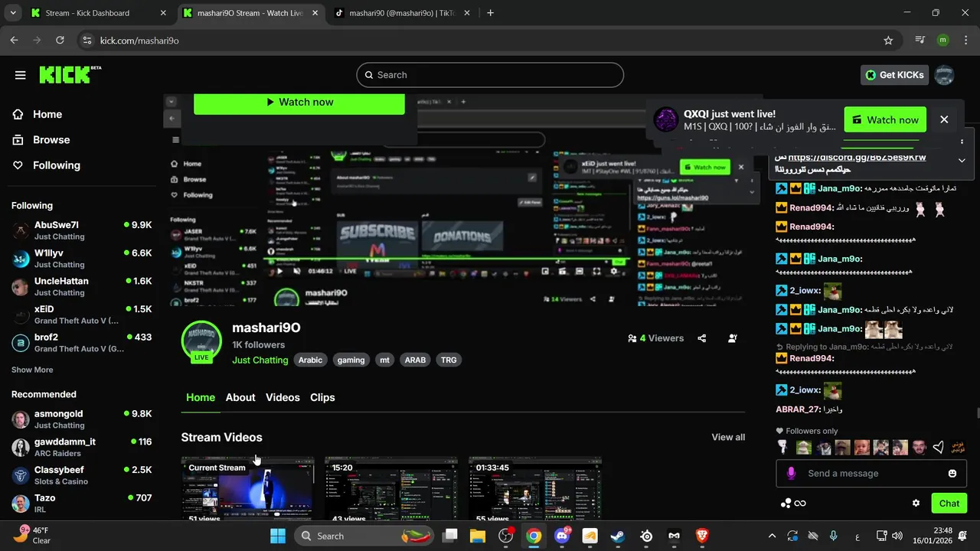Open the 01:33:45 stream video thumbnail

pos(535,490)
